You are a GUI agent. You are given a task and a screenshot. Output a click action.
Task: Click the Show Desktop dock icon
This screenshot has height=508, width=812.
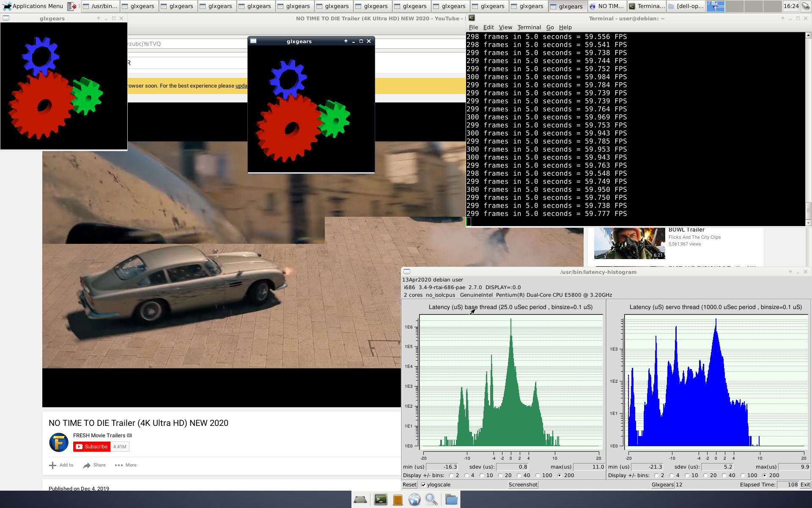360,500
